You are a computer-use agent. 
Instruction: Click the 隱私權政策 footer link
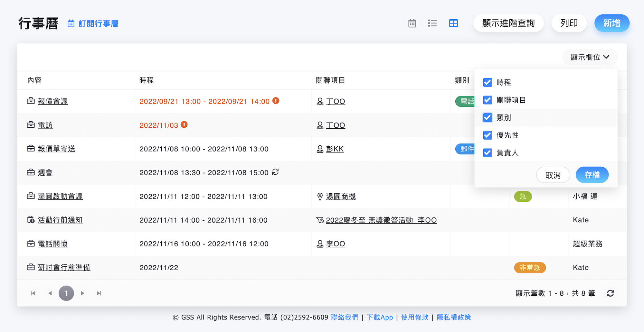454,317
